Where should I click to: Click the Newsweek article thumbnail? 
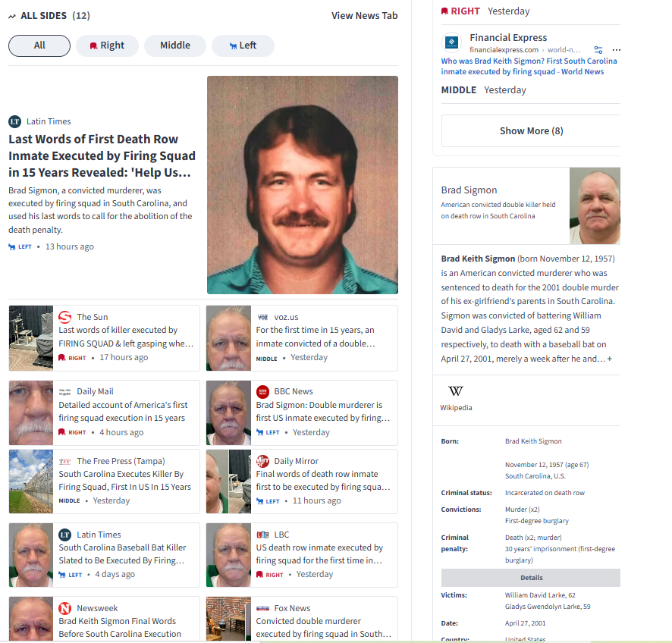[x=31, y=619]
